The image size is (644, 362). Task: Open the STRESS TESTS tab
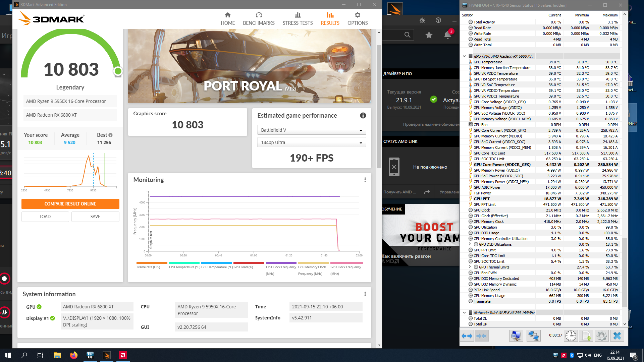tap(298, 19)
